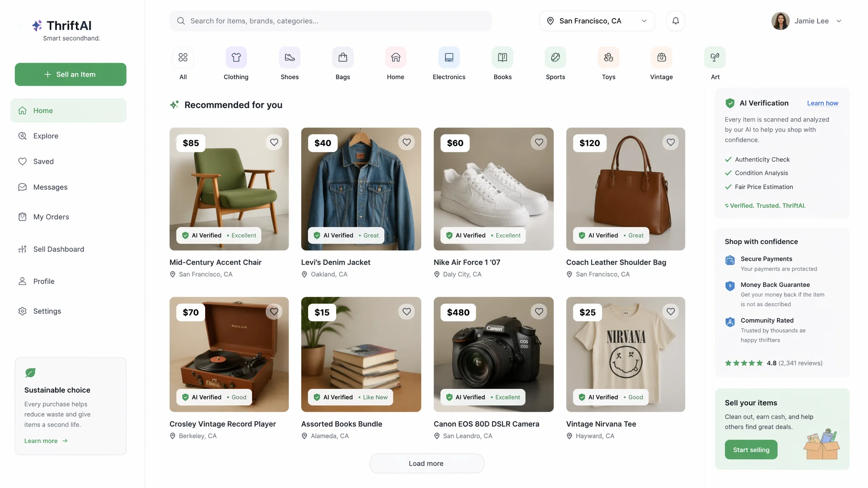Browse the Art category icon
868x488 pixels.
coord(715,57)
